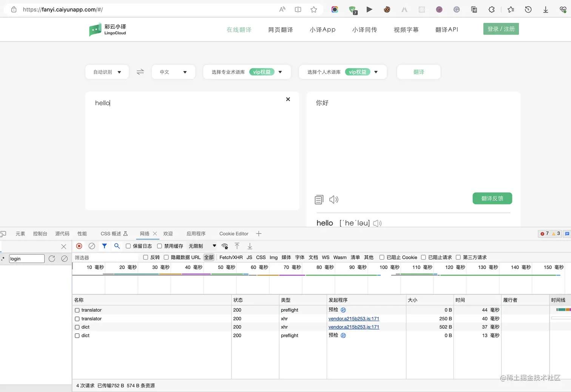Screen dimensions: 571x392
Task: Import HAR file upload arrow icon
Action: click(x=237, y=246)
